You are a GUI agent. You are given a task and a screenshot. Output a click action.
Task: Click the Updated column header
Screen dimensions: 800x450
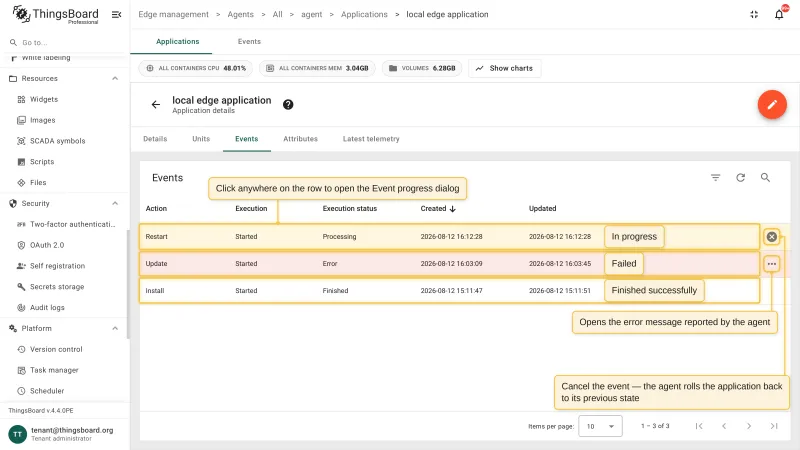pyautogui.click(x=542, y=209)
